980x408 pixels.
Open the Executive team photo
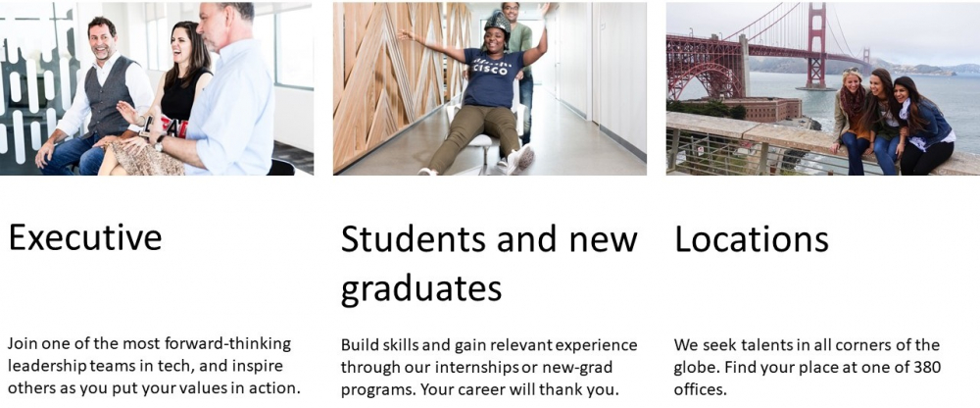coord(156,88)
